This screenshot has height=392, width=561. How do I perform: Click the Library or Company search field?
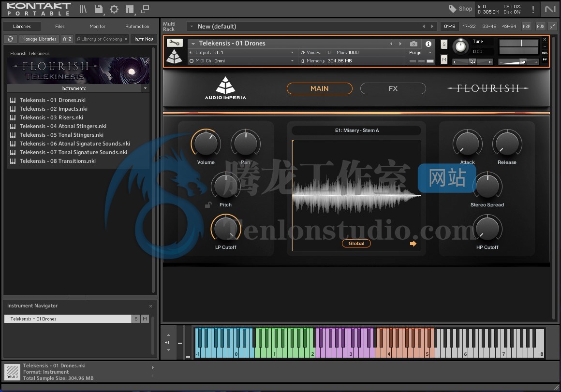coord(102,39)
